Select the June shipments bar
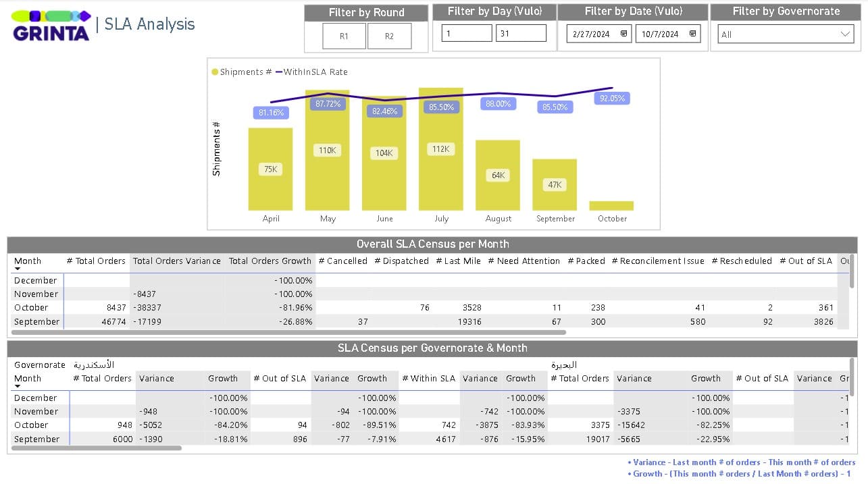Viewport: 868px width, 484px height. [x=384, y=154]
